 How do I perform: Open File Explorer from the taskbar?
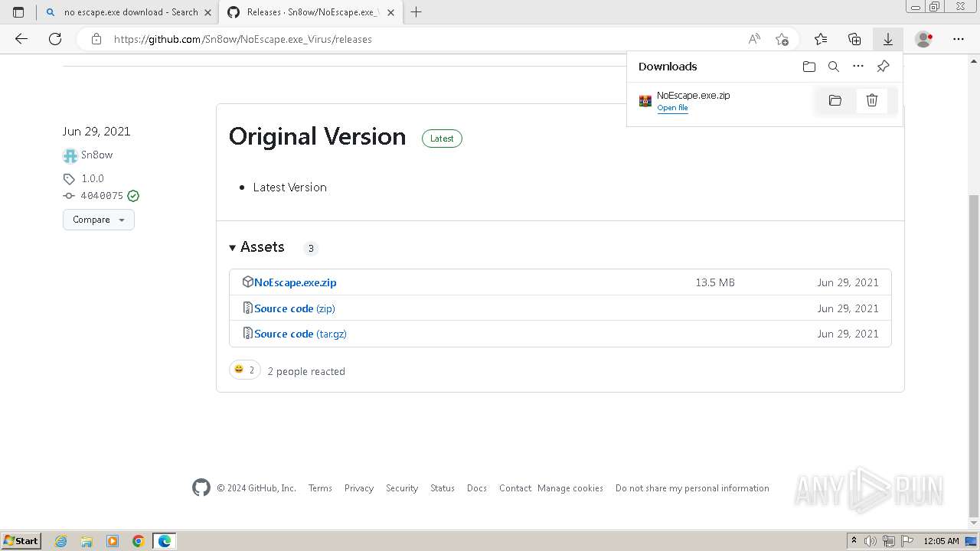87,541
